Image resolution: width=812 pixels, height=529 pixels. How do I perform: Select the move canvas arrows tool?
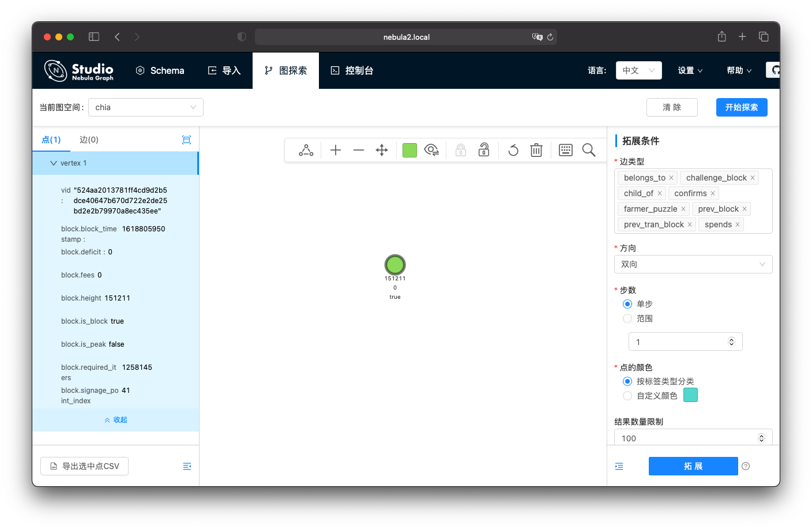point(382,151)
